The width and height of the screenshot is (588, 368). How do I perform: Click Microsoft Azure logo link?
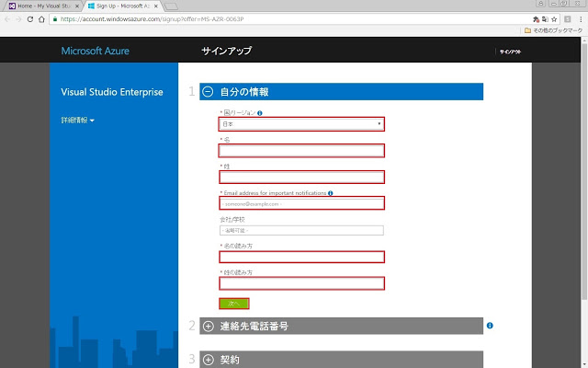(x=95, y=52)
